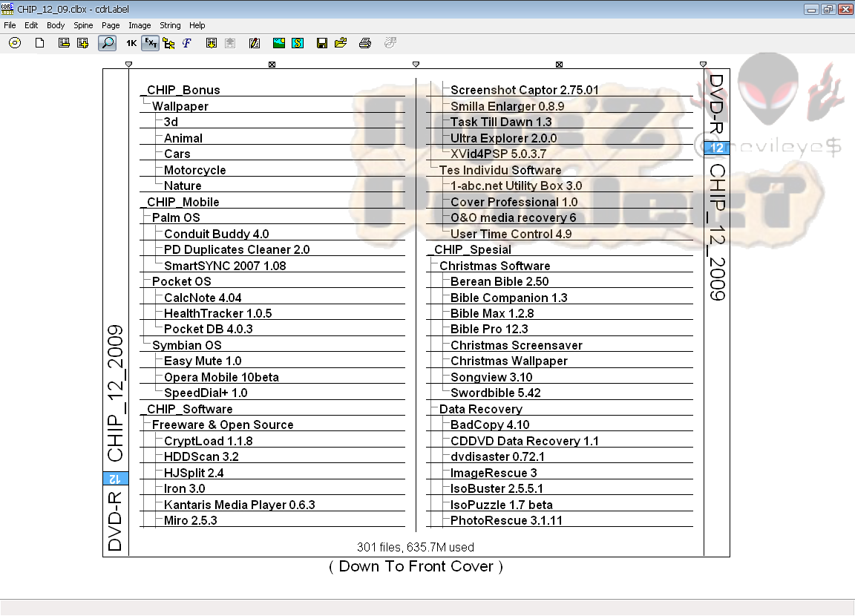Open the font settings via the F icon
This screenshot has width=855, height=616.
pos(186,43)
